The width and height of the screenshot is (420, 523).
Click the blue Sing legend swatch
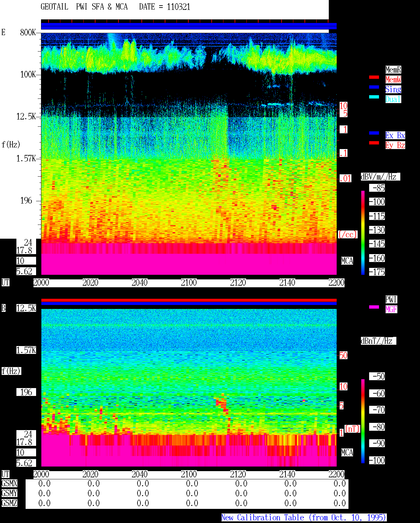(x=374, y=87)
